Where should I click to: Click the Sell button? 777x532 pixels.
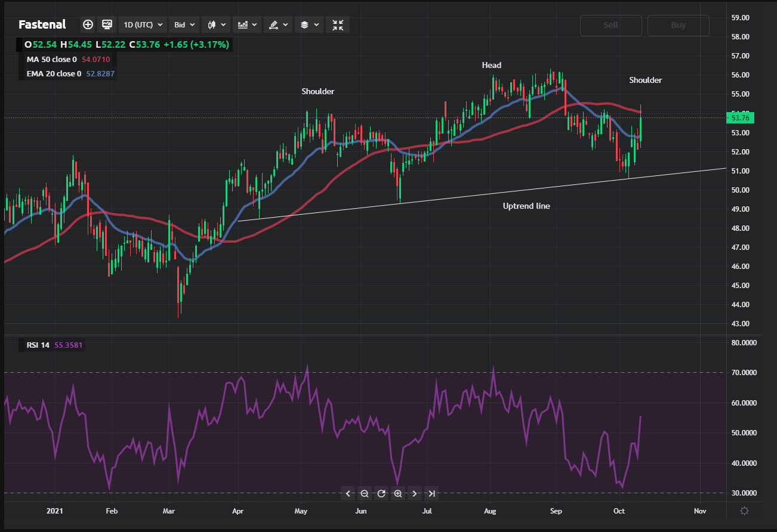click(611, 26)
